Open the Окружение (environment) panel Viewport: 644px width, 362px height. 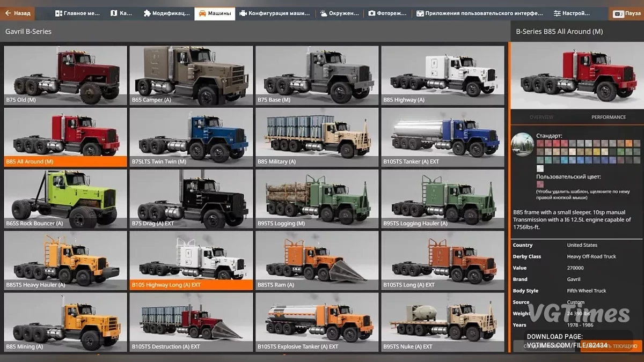point(340,13)
